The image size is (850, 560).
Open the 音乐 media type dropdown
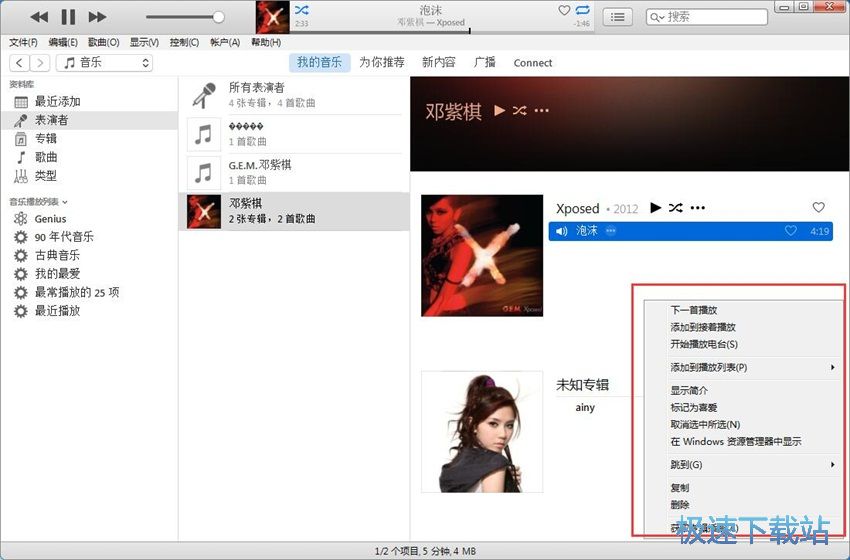(x=104, y=63)
